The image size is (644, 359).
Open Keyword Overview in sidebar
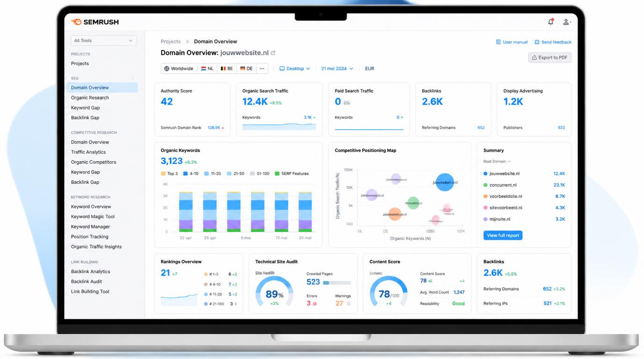coord(91,207)
